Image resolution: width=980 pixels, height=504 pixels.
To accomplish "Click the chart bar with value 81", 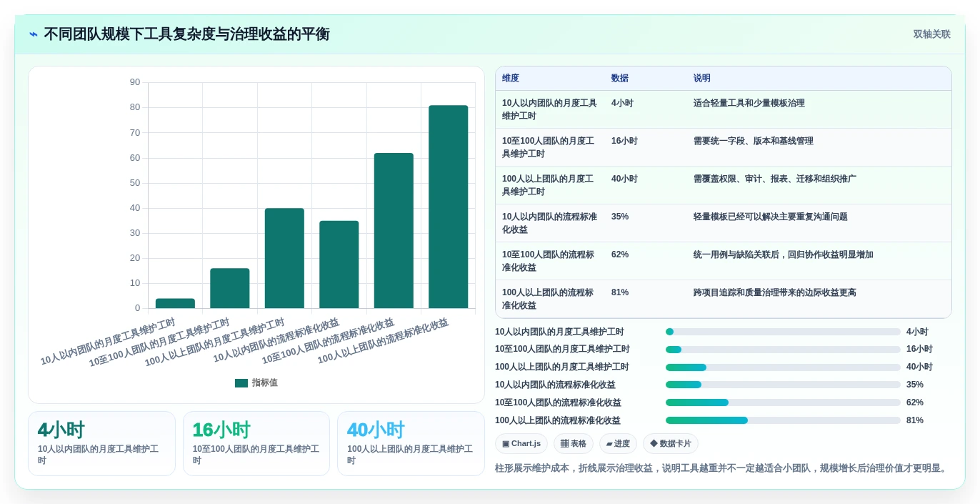I will click(x=449, y=207).
